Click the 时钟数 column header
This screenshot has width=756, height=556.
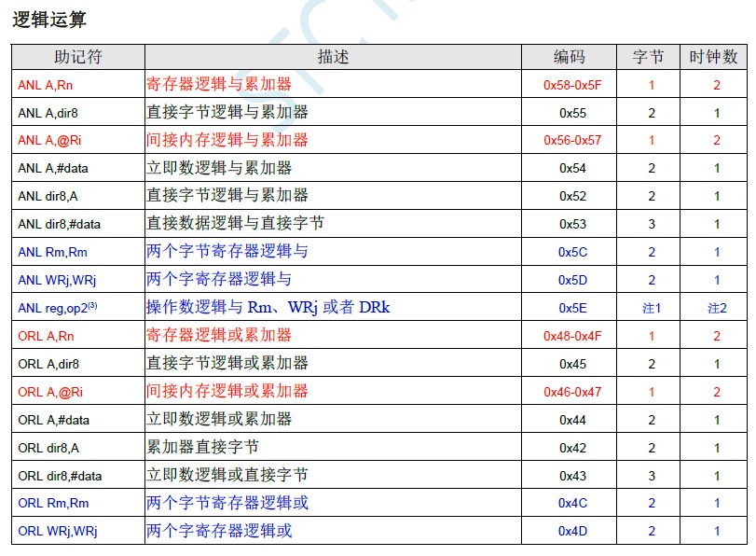pos(713,57)
